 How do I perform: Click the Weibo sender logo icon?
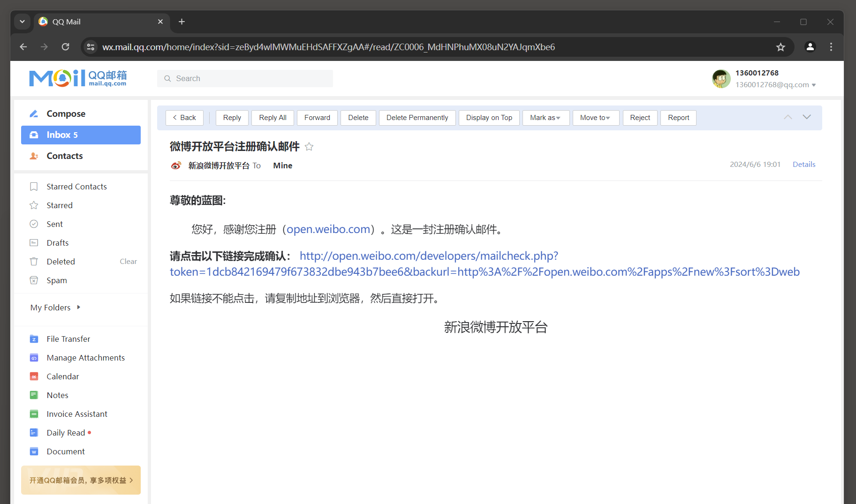(x=176, y=165)
